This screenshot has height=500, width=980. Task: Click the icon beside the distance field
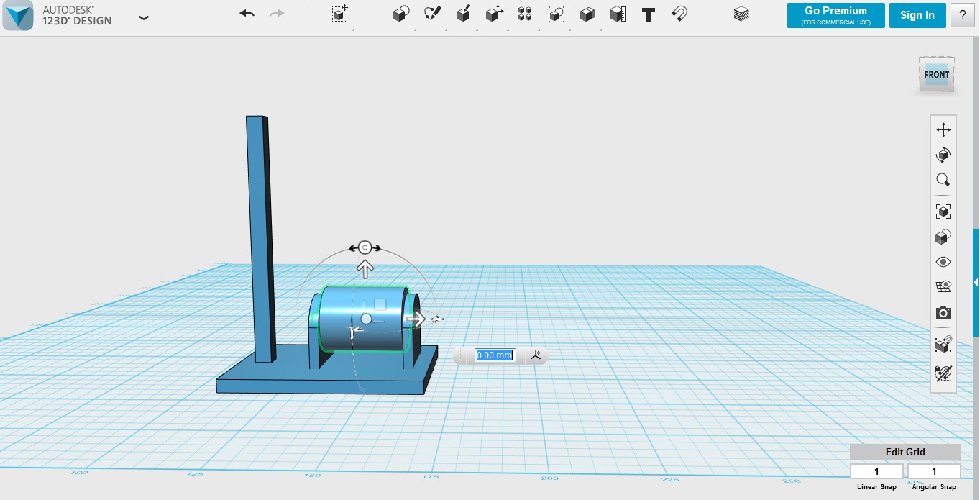click(536, 355)
